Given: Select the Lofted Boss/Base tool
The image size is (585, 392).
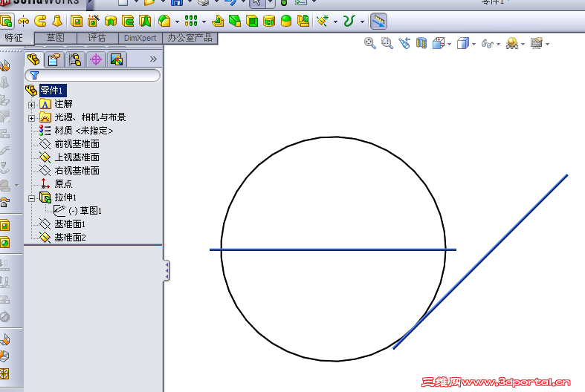Looking at the screenshot, I should 57,21.
